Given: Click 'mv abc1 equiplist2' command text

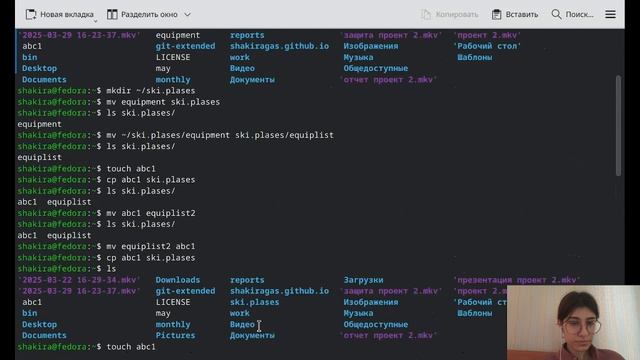Looking at the screenshot, I should pyautogui.click(x=151, y=213).
